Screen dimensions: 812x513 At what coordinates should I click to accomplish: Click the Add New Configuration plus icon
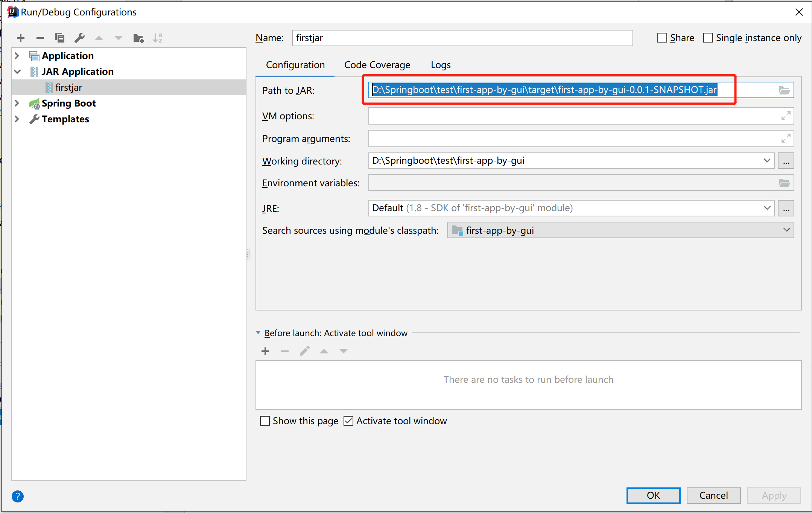21,38
